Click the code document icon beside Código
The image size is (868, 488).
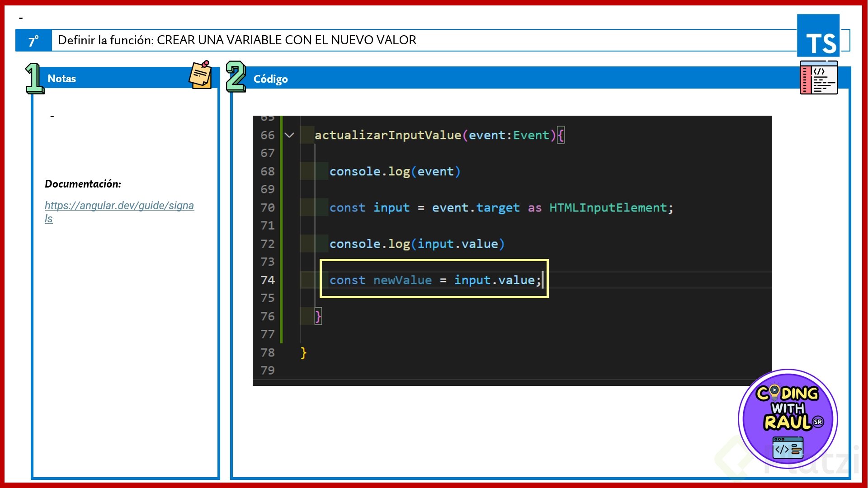pyautogui.click(x=819, y=78)
